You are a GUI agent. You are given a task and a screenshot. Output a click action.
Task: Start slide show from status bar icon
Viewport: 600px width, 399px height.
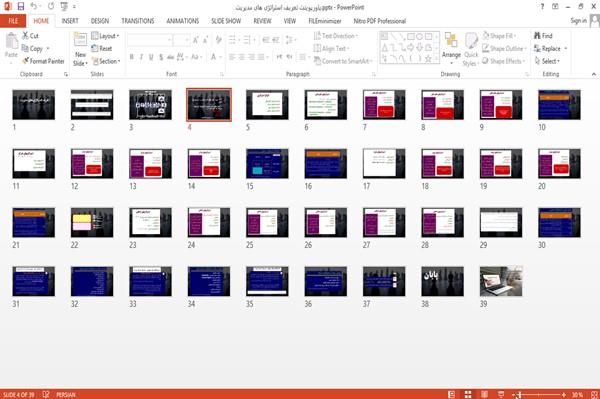(501, 394)
